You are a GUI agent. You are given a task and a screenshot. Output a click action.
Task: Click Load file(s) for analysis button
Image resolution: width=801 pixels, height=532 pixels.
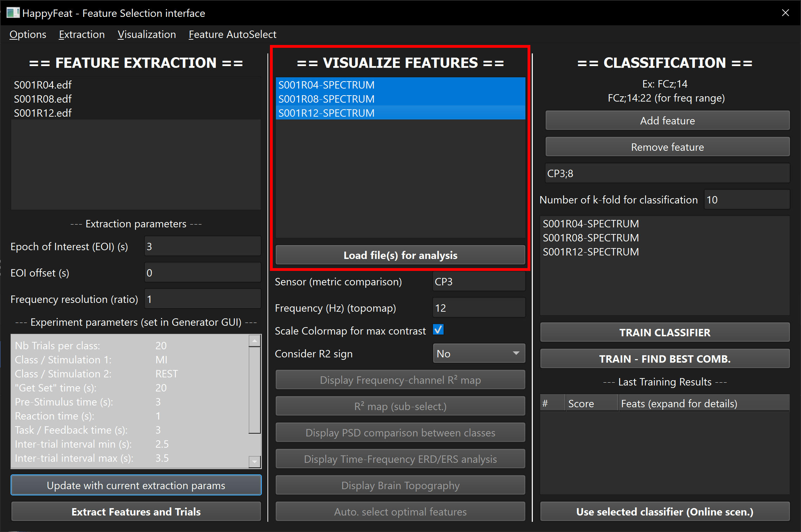coord(400,255)
